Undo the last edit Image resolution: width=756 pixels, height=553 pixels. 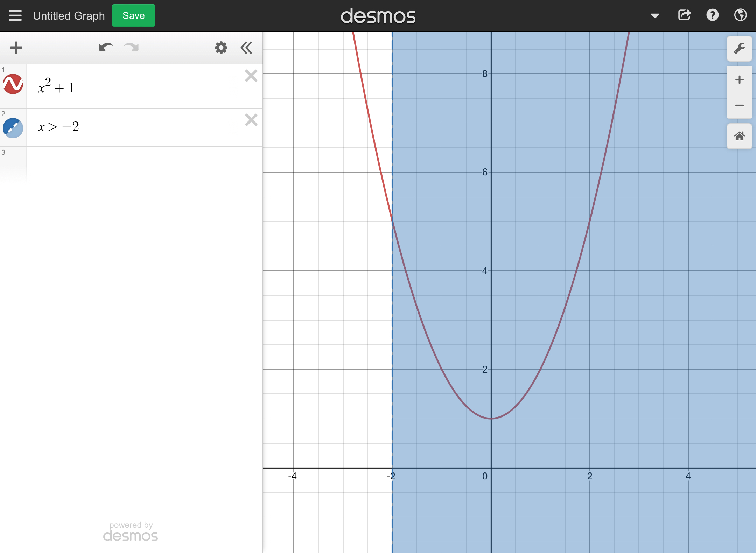[106, 47]
